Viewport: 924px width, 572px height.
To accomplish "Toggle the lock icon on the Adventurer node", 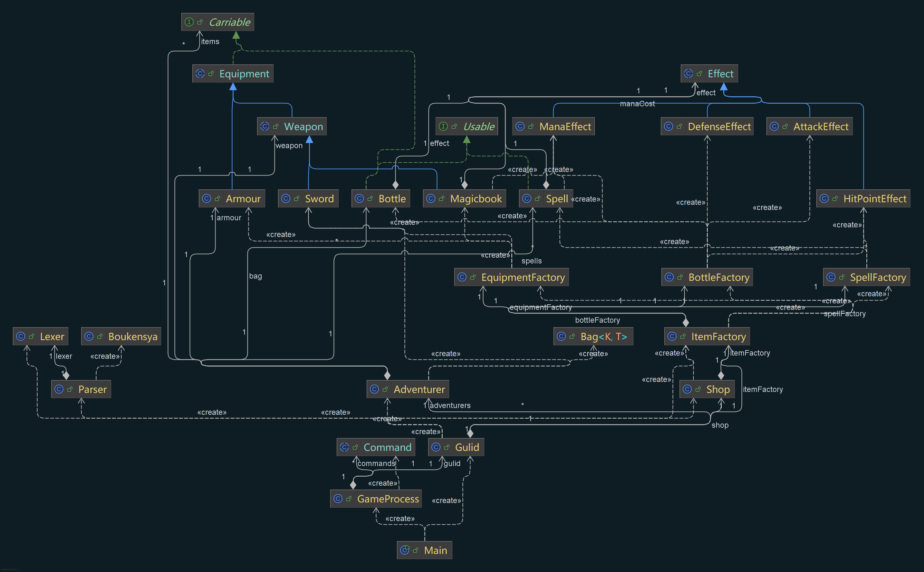I will (x=385, y=389).
